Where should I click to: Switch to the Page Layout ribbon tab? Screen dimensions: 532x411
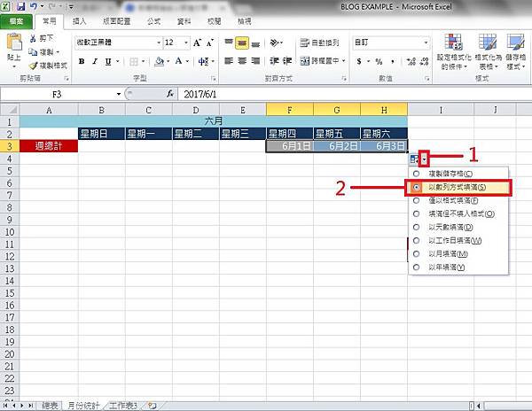(x=117, y=21)
